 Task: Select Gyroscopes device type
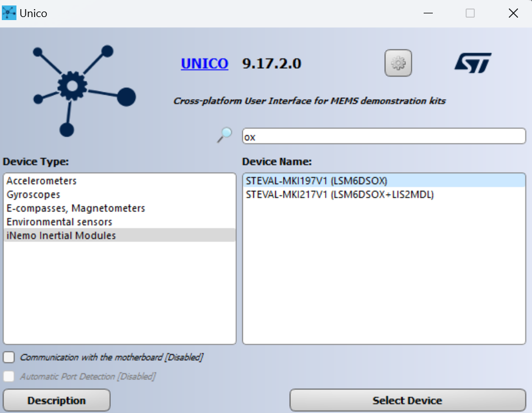[119, 195]
